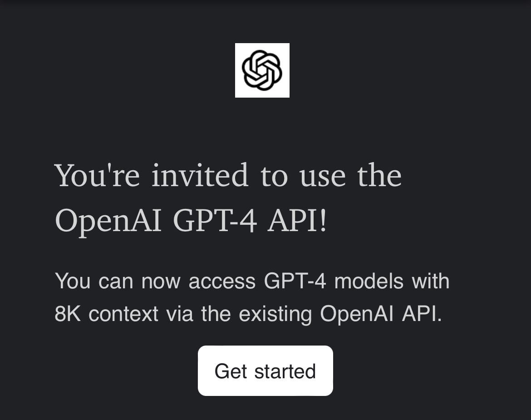The image size is (531, 420).
Task: Click the line "You can now access GPT-4 models"
Action: tap(229, 281)
